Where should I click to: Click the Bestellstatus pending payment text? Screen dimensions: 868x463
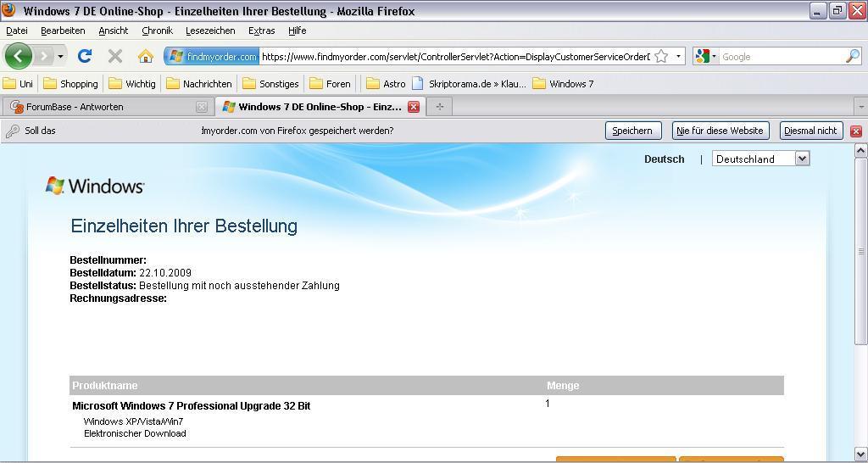205,286
